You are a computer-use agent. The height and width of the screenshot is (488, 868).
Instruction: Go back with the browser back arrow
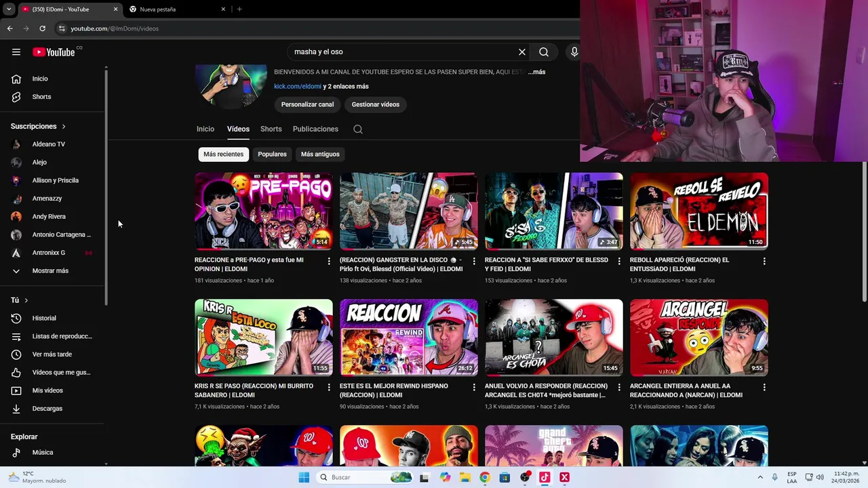pos(9,28)
